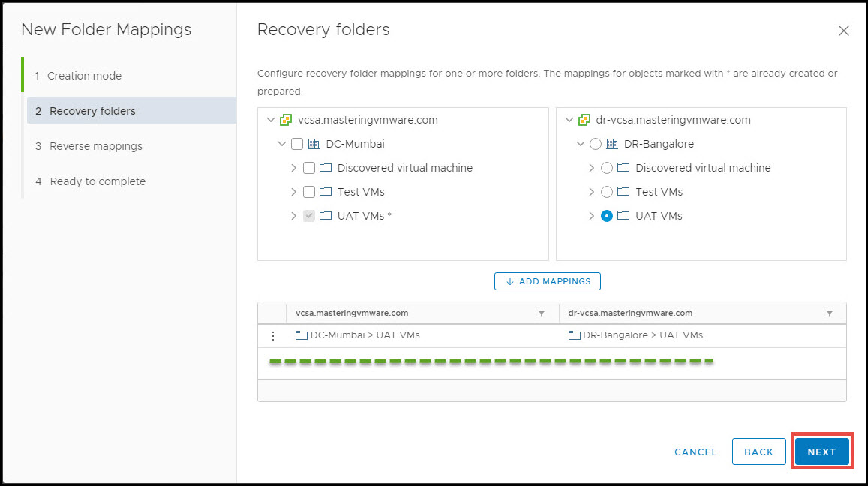Image resolution: width=868 pixels, height=486 pixels.
Task: Select recovery Test VMs radio button
Action: click(607, 192)
